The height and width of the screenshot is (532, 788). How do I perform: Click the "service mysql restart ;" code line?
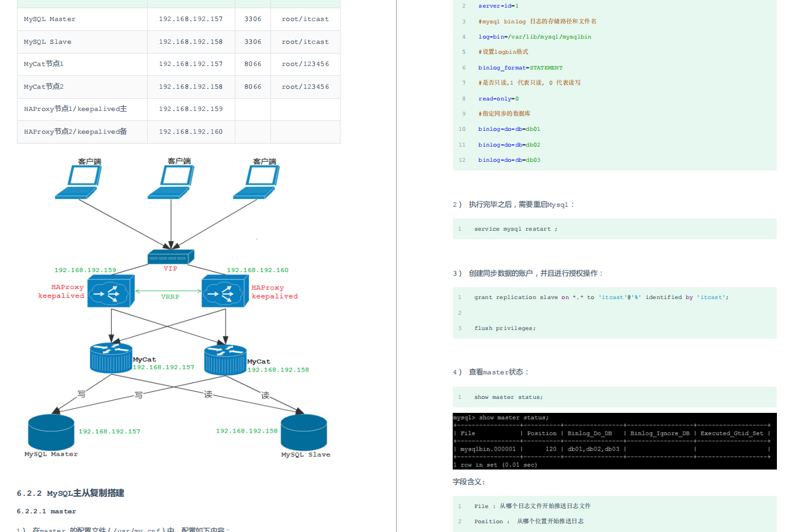click(515, 229)
